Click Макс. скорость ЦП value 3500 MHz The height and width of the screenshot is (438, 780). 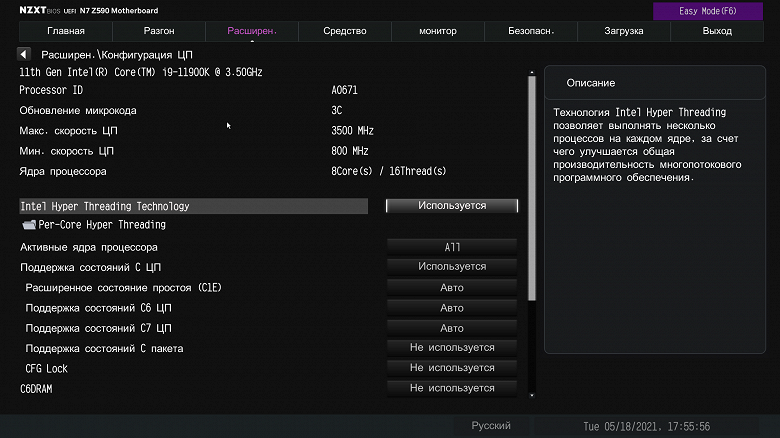pyautogui.click(x=352, y=131)
